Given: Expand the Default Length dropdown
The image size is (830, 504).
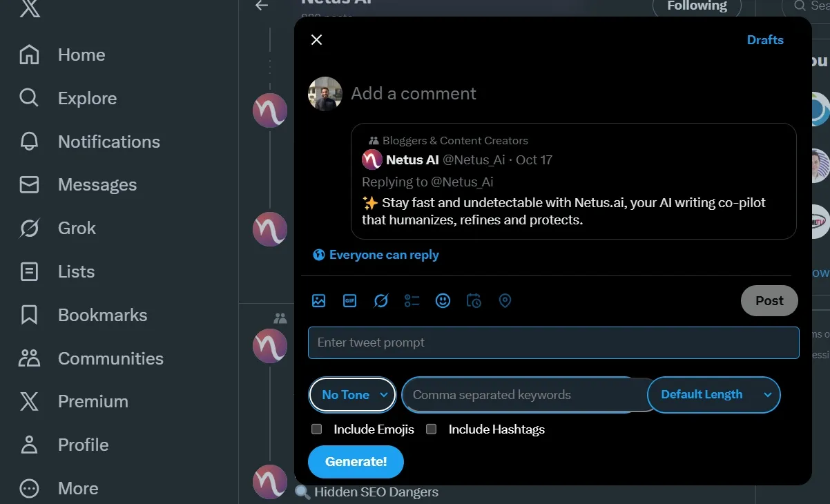Looking at the screenshot, I should pos(714,394).
